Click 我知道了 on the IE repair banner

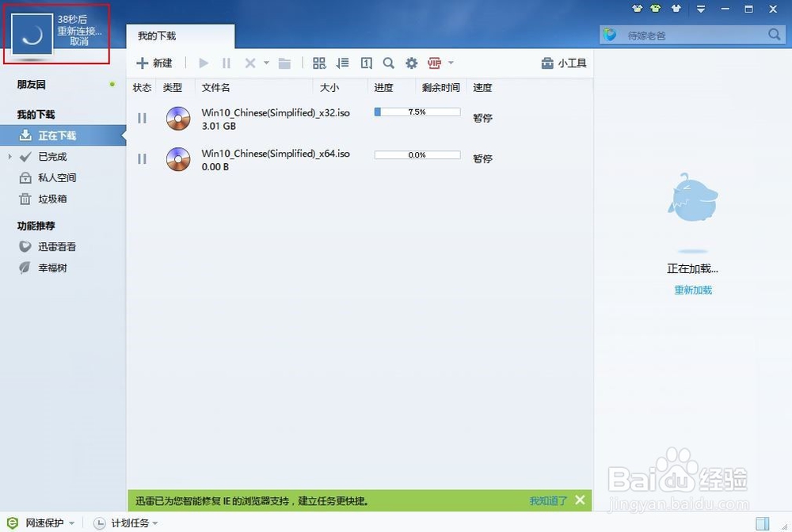548,500
